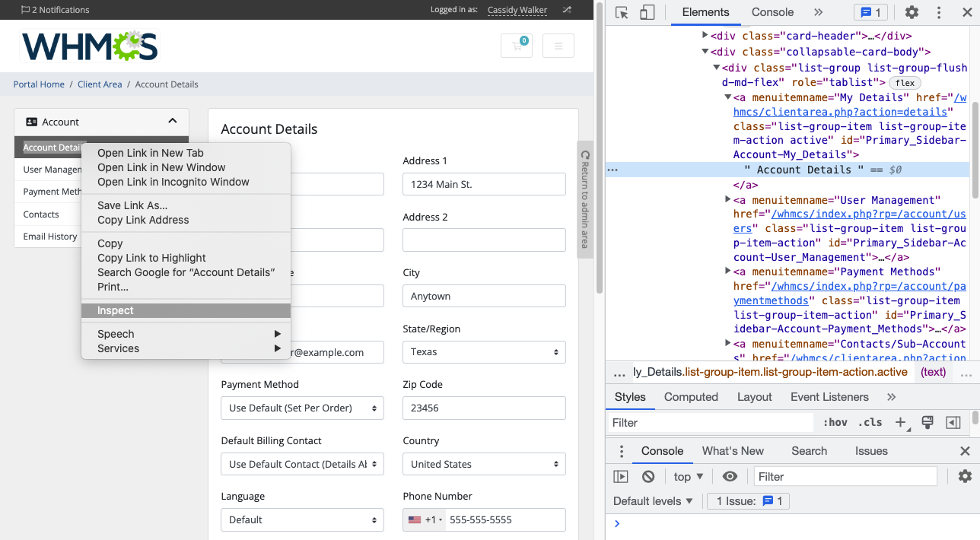
Task: Toggle the :hov pseudo-class panel
Action: [835, 422]
